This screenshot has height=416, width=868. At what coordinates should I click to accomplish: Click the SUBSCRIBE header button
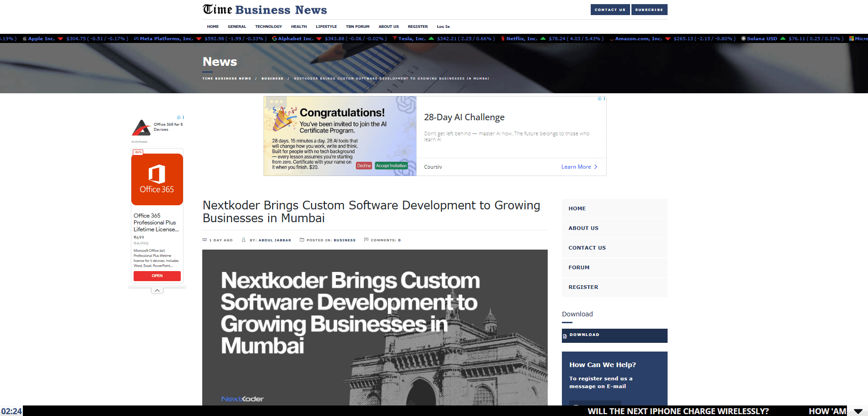649,10
